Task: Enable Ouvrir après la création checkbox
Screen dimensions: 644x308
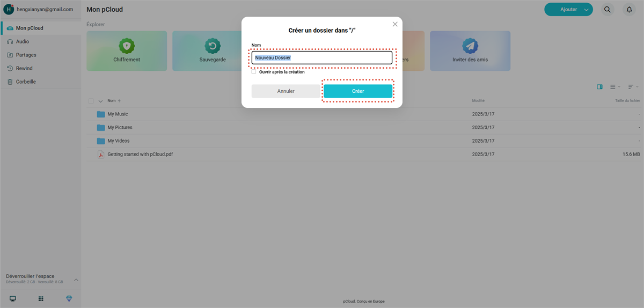Action: click(254, 72)
